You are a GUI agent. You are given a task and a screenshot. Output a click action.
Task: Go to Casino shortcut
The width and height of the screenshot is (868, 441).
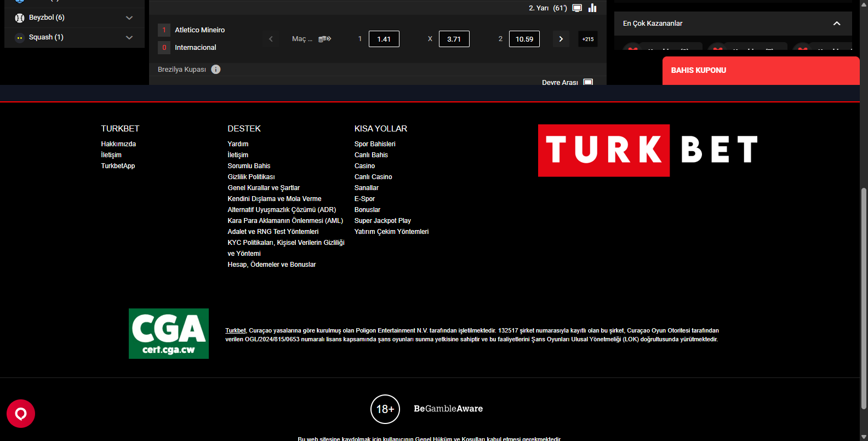click(364, 166)
